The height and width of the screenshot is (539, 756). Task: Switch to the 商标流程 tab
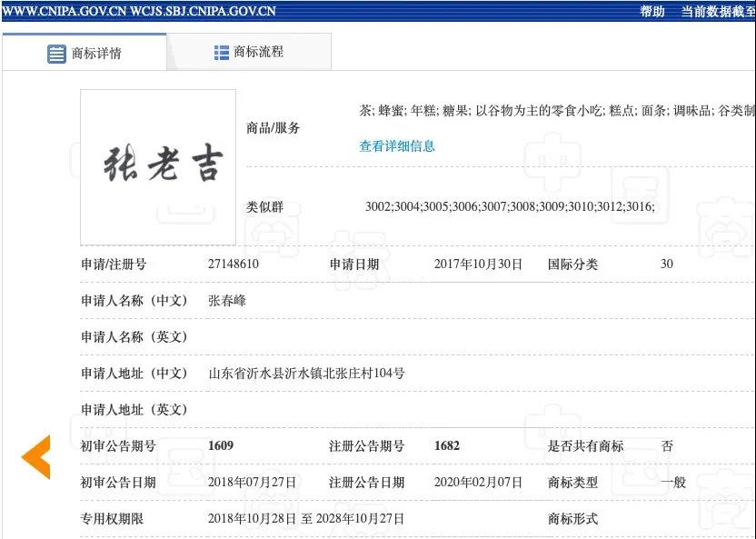pos(249,52)
